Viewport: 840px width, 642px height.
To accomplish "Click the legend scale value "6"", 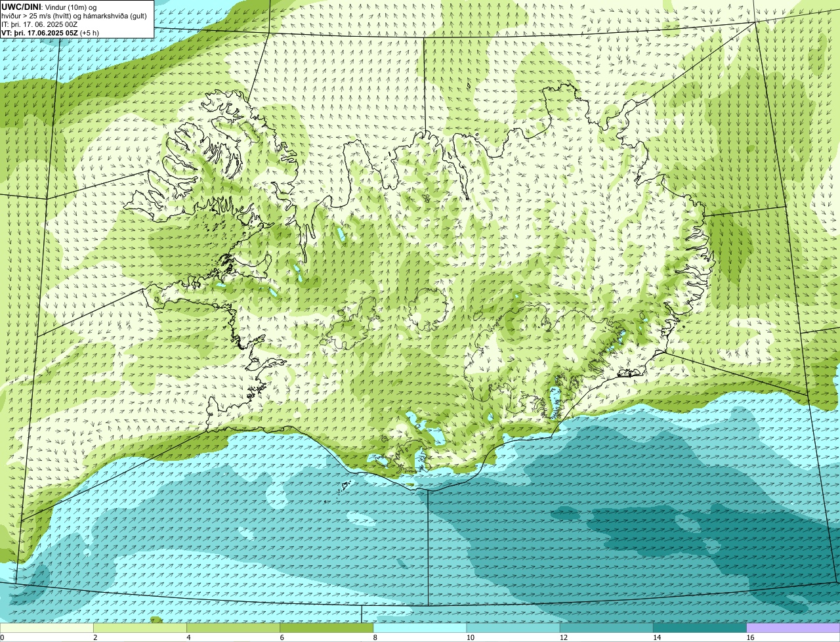I will tap(282, 637).
